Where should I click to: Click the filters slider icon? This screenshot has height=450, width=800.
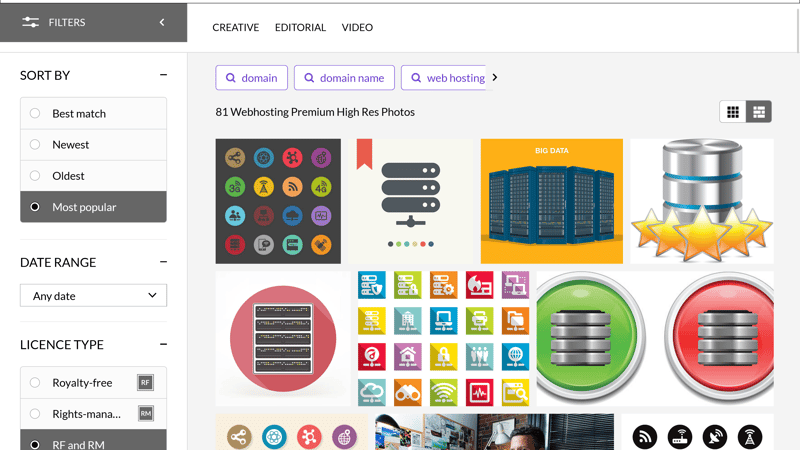tap(30, 22)
